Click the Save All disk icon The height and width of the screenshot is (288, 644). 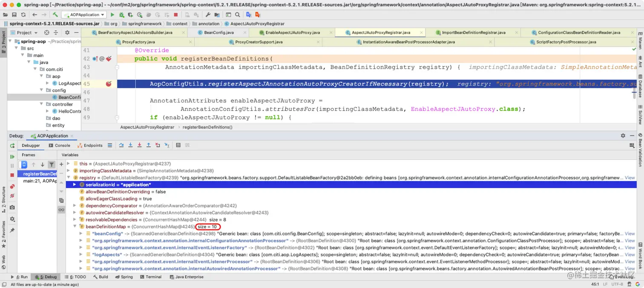pyautogui.click(x=14, y=15)
